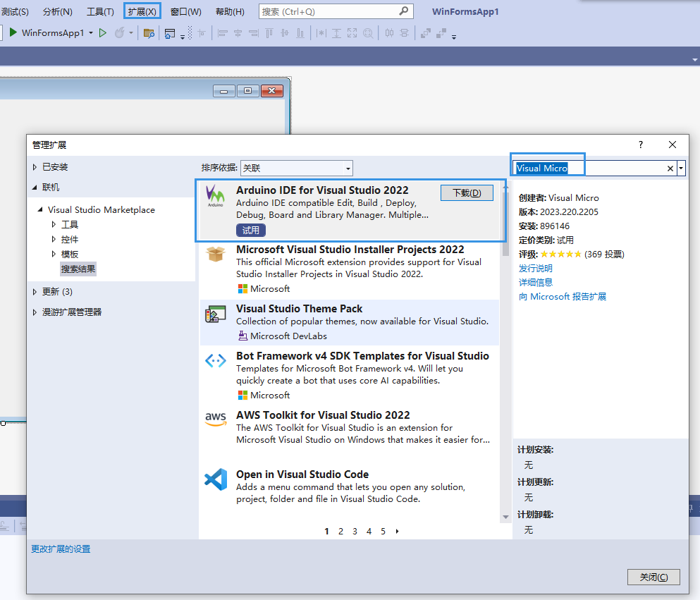Click the Make Same Height icon
Image resolution: width=700 pixels, height=600 pixels.
click(337, 33)
